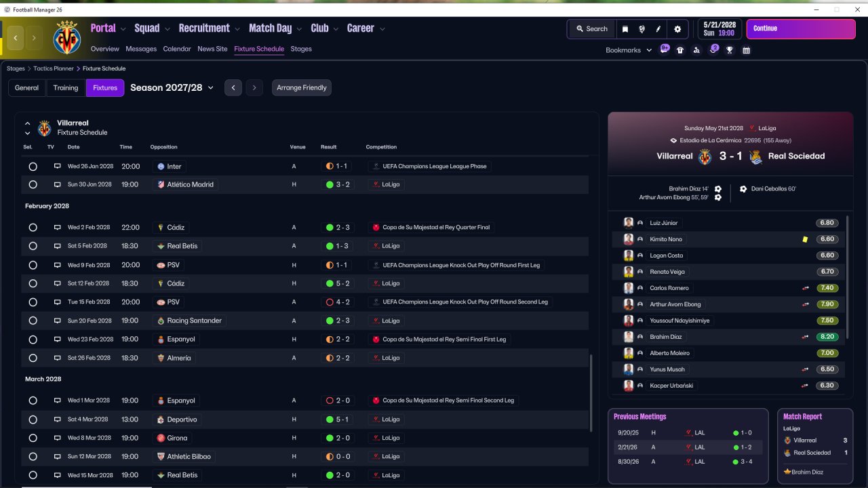This screenshot has height=488, width=868.
Task: Go forward with the history forward arrow
Action: [34, 38]
